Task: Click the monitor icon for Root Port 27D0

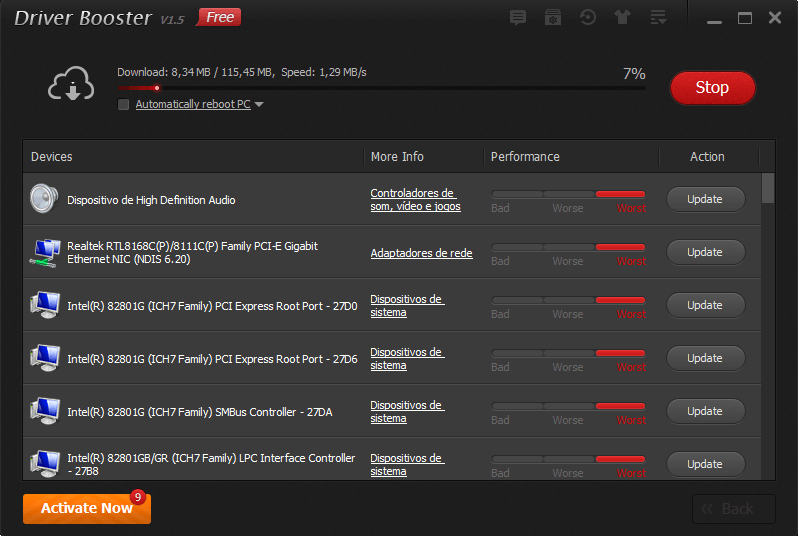Action: pos(45,305)
